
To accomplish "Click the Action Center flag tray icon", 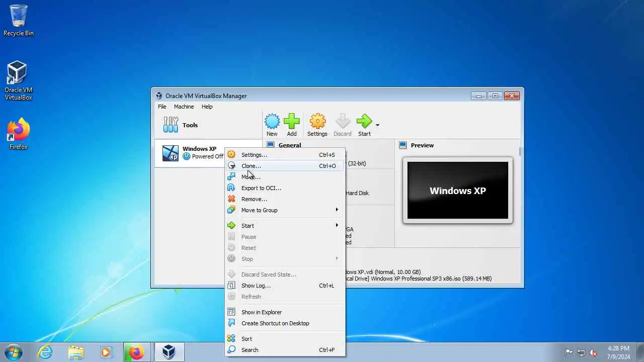I will [569, 352].
